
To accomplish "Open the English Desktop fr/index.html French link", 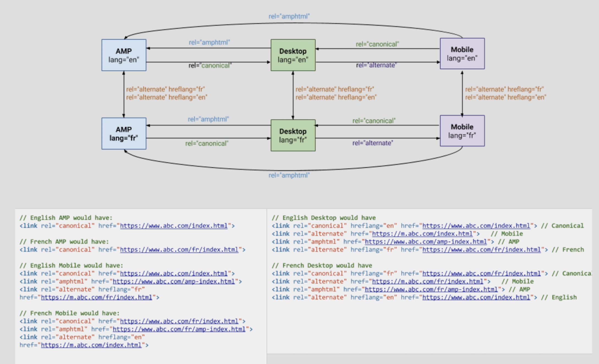I will (482, 250).
